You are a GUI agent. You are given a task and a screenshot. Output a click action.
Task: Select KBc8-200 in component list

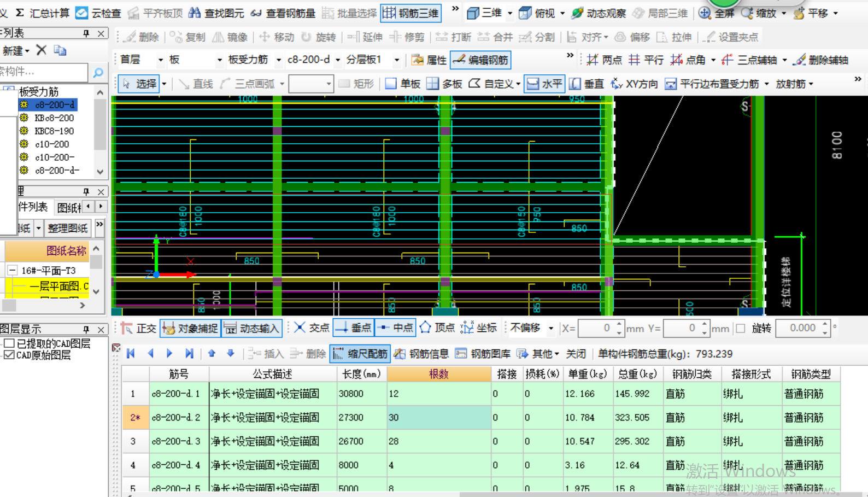coord(54,118)
